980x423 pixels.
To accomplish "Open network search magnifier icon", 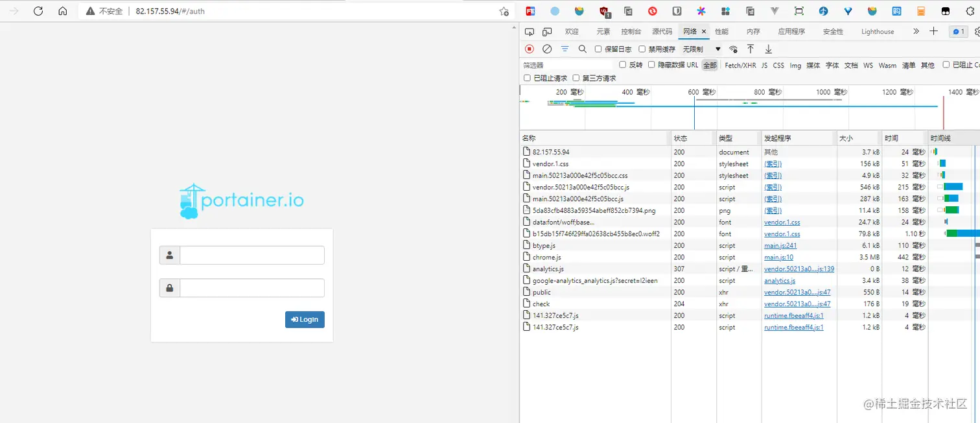I will pyautogui.click(x=582, y=49).
